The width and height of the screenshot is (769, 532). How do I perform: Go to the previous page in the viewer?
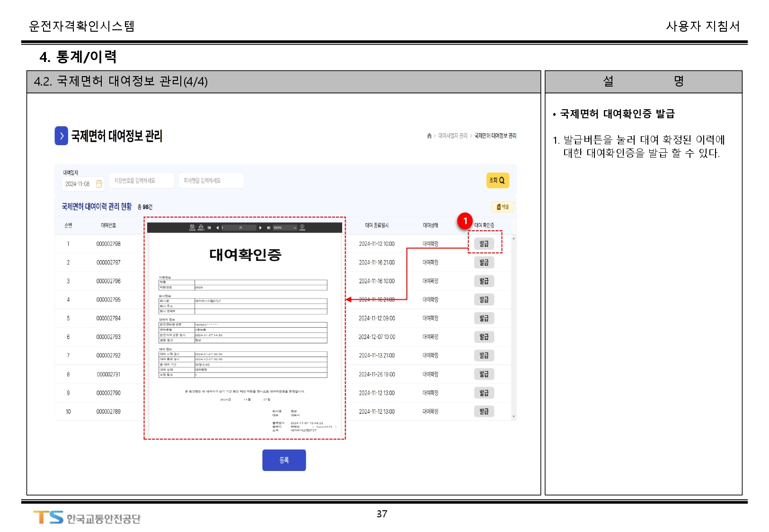point(217,228)
